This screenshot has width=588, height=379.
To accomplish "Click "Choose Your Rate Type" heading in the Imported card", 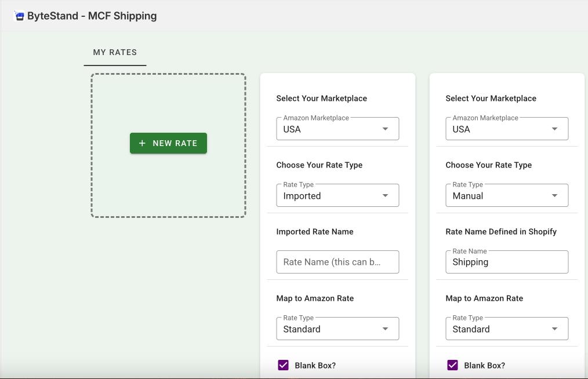I will [x=319, y=165].
